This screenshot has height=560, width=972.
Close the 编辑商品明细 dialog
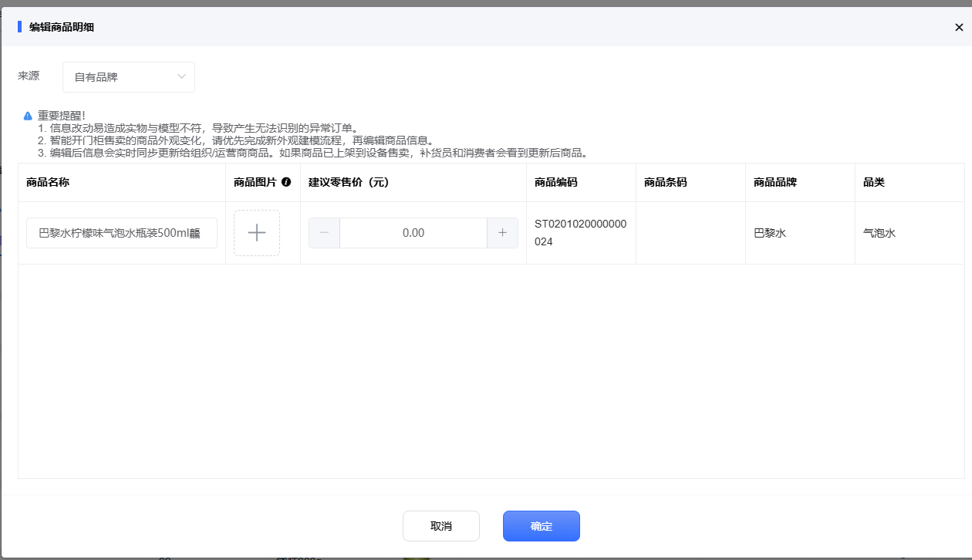coord(959,27)
